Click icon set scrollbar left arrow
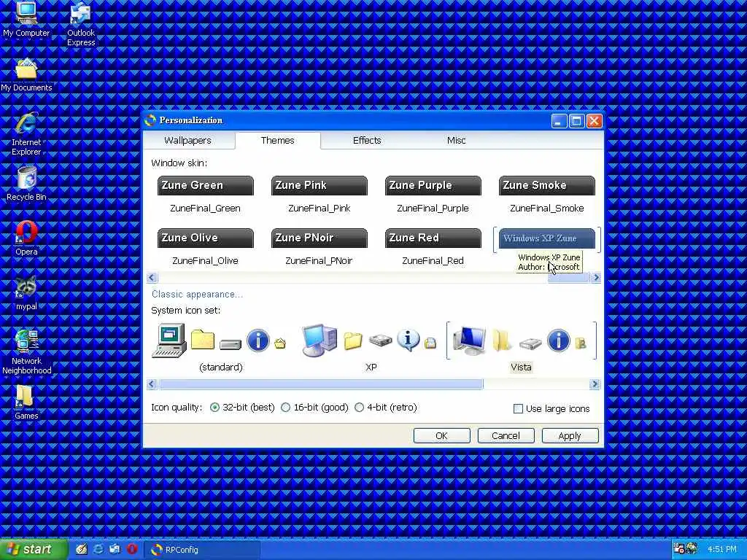Viewport: 747px width, 560px height. pos(152,384)
